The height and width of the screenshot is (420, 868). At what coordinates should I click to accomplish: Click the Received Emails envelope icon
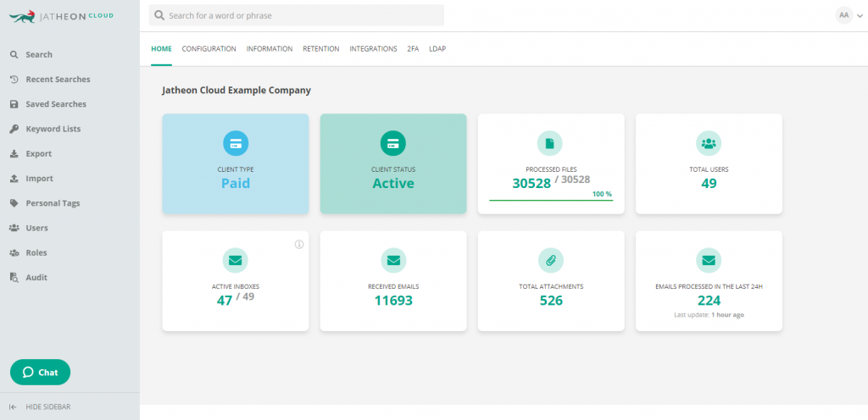point(393,260)
